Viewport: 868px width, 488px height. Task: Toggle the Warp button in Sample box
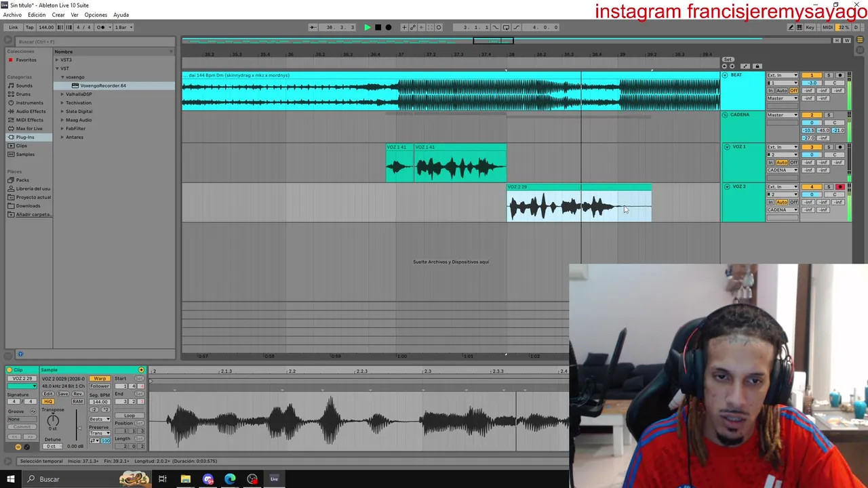(x=100, y=378)
